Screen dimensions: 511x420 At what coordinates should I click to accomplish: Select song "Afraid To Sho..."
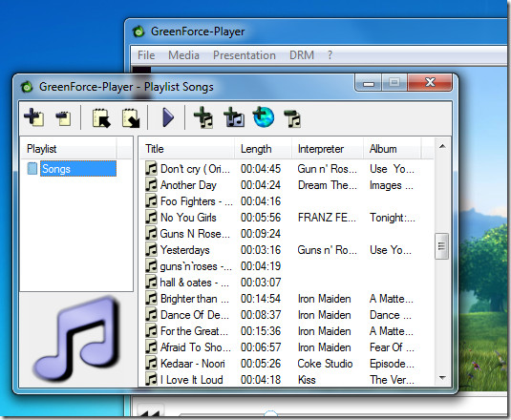196,347
